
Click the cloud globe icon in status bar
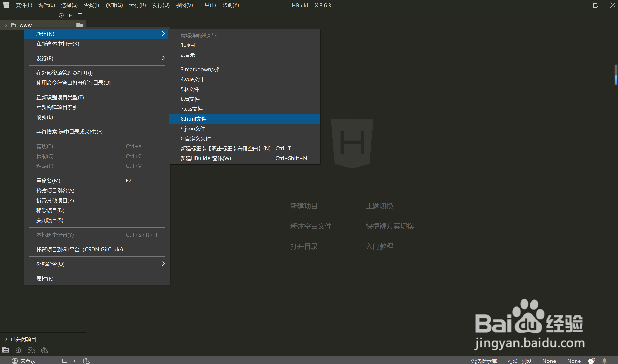click(86, 361)
